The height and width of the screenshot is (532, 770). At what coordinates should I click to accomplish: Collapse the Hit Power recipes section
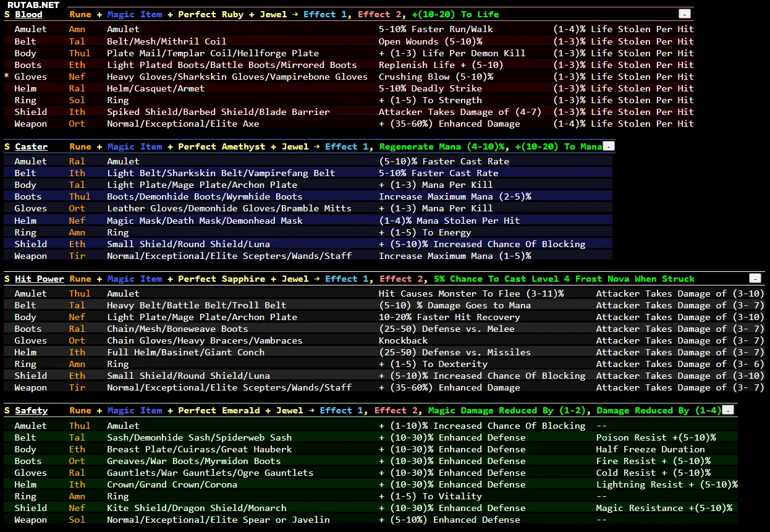click(755, 279)
